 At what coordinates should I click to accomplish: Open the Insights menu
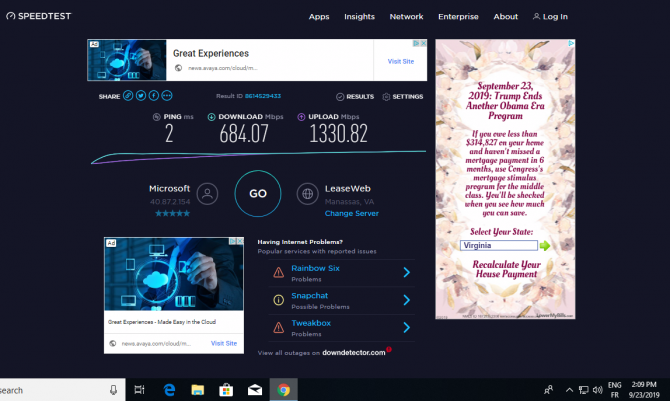point(359,17)
